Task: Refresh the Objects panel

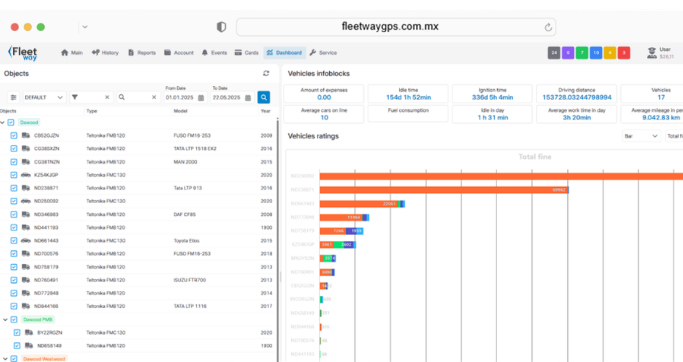Action: 266,73
